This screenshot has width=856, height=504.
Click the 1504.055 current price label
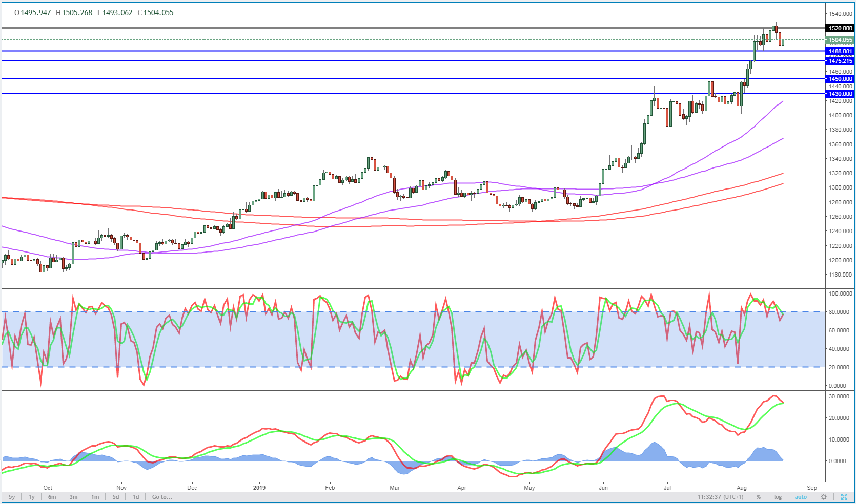841,40
